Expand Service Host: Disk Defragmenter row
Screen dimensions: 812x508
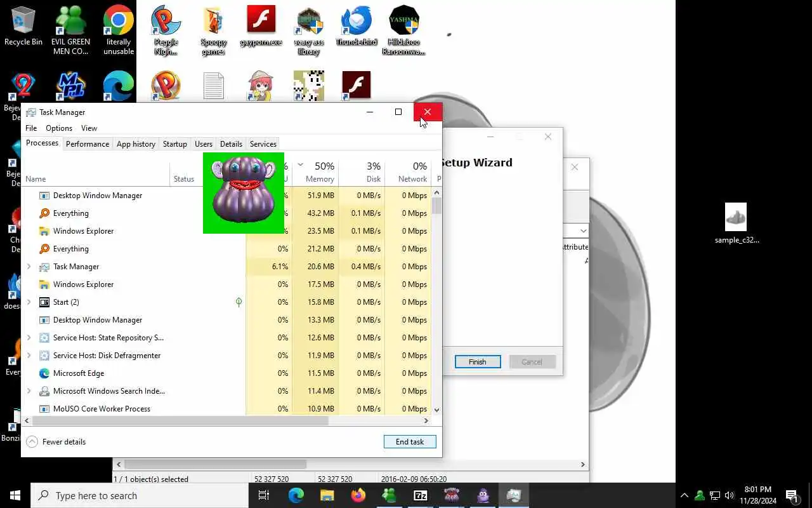click(x=29, y=356)
